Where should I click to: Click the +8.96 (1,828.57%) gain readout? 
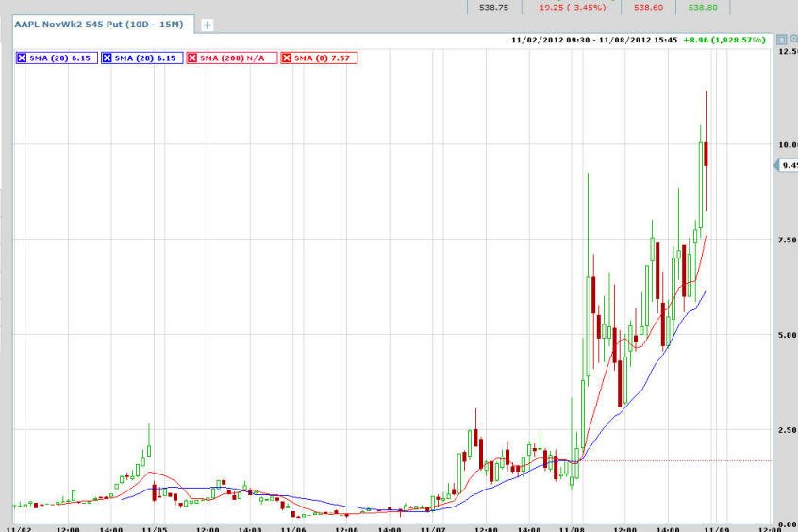point(724,40)
